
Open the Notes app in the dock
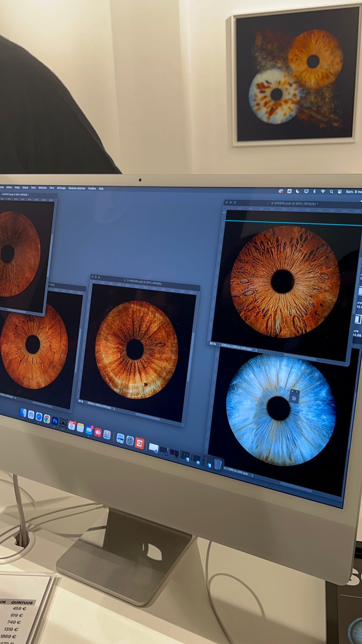(80, 428)
